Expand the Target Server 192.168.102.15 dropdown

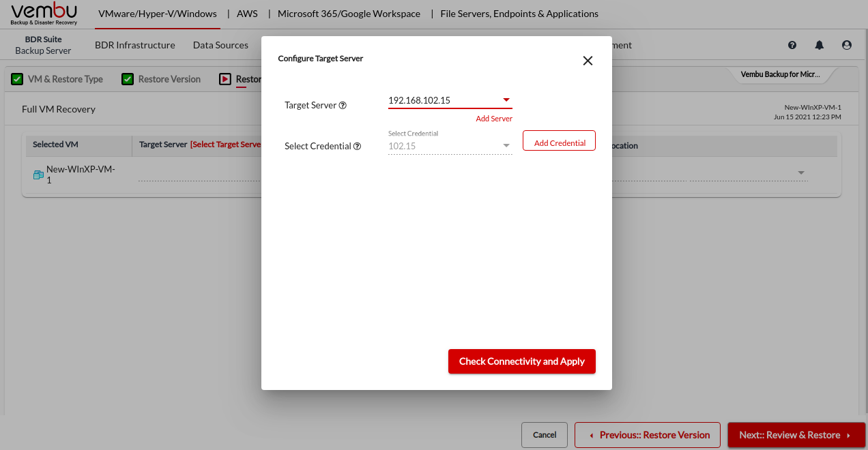506,101
